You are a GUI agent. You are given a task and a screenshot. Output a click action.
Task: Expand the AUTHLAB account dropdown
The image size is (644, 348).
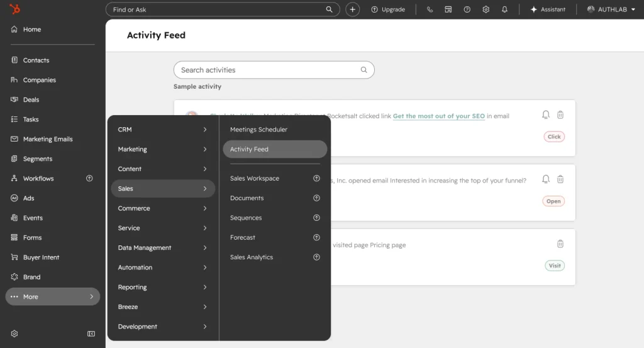click(x=611, y=9)
